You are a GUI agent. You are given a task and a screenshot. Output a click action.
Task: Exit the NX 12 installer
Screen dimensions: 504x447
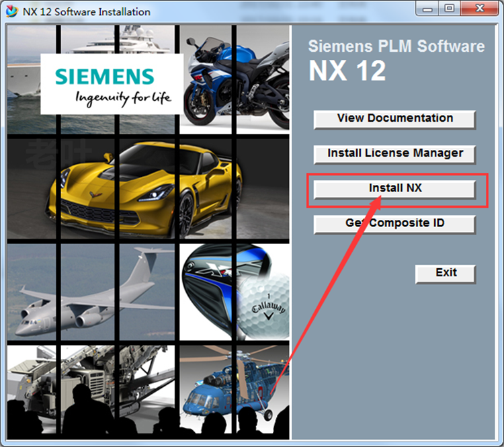coord(446,274)
